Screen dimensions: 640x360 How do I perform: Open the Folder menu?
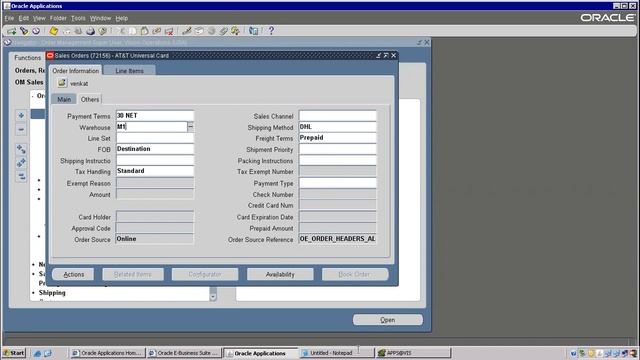[x=58, y=18]
